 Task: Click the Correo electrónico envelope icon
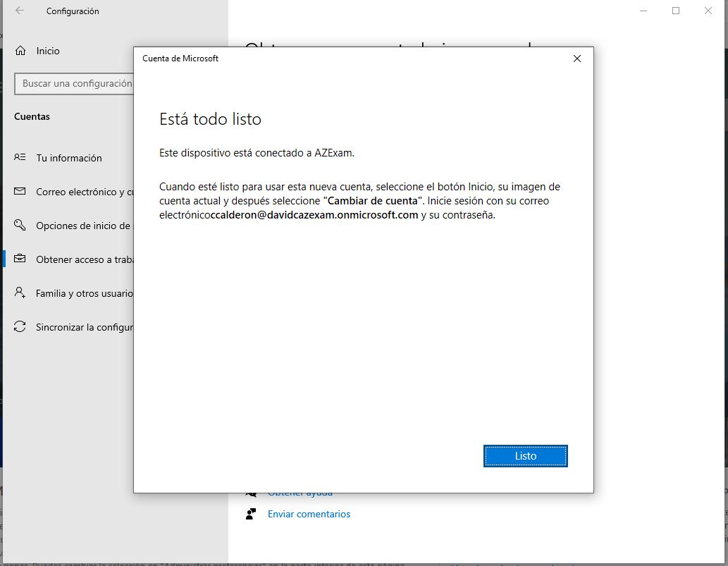pyautogui.click(x=20, y=191)
